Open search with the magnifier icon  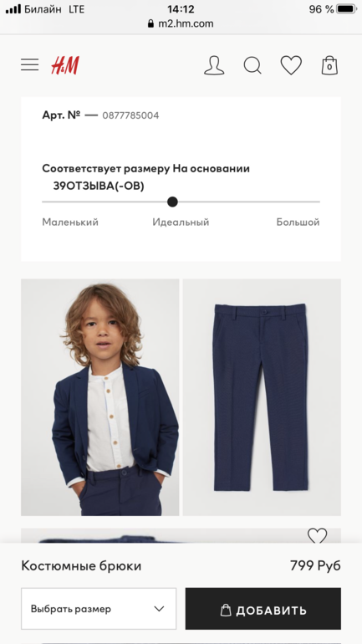(x=252, y=65)
